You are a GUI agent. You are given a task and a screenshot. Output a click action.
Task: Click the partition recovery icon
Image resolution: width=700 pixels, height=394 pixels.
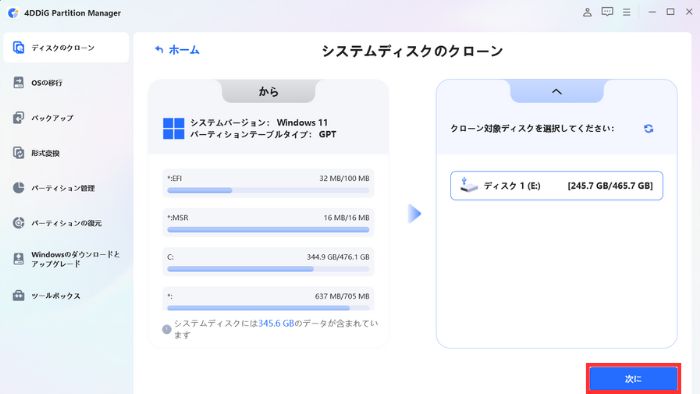coord(18,223)
